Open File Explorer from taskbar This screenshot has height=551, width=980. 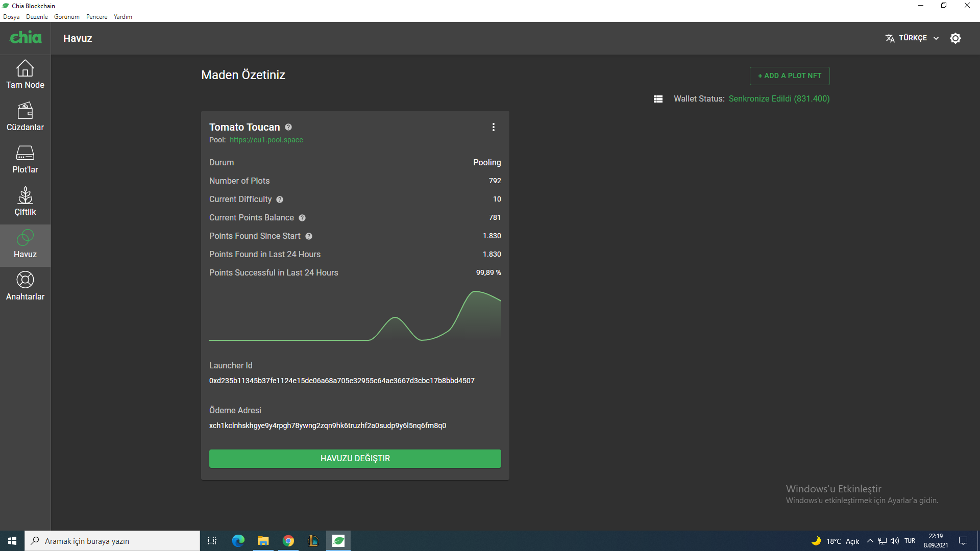coord(263,541)
